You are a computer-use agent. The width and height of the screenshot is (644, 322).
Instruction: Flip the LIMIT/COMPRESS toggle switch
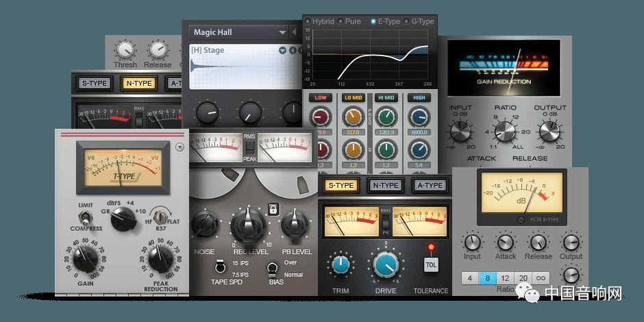[86, 217]
